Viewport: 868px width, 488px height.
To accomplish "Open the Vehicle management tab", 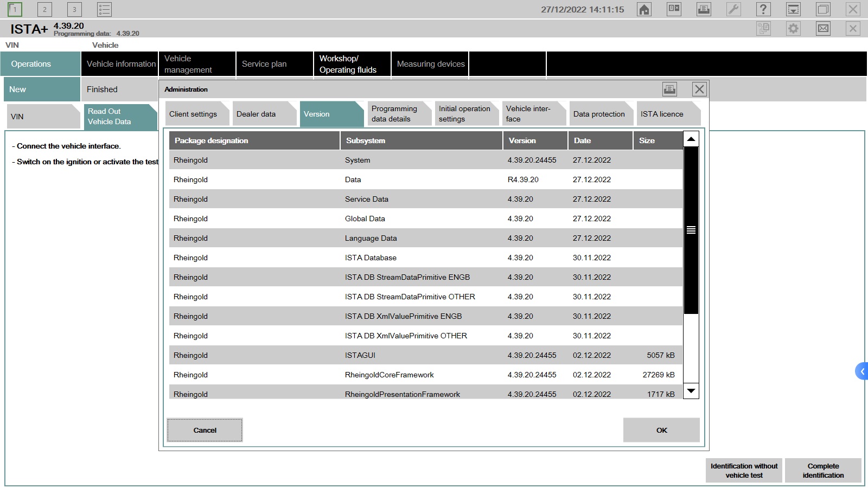I will [197, 64].
